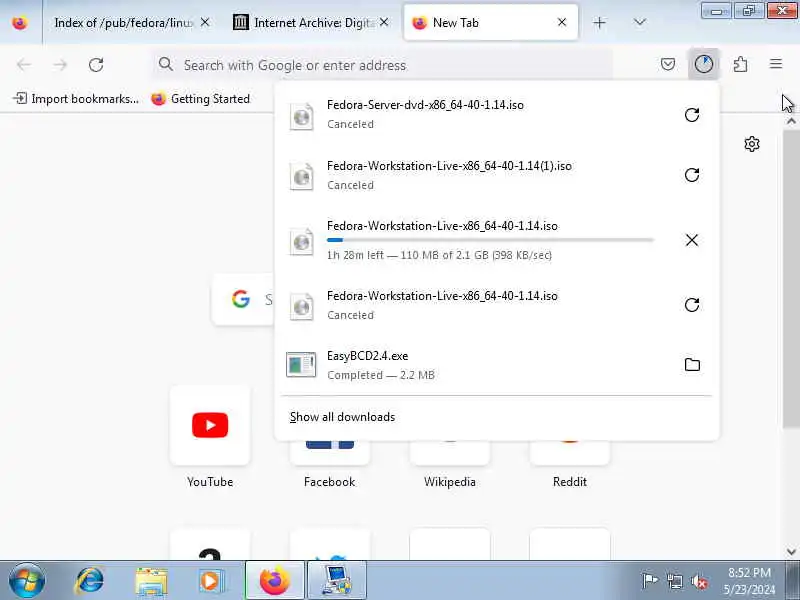Open new tab personalize gear icon
Viewport: 800px width, 600px height.
tap(752, 144)
